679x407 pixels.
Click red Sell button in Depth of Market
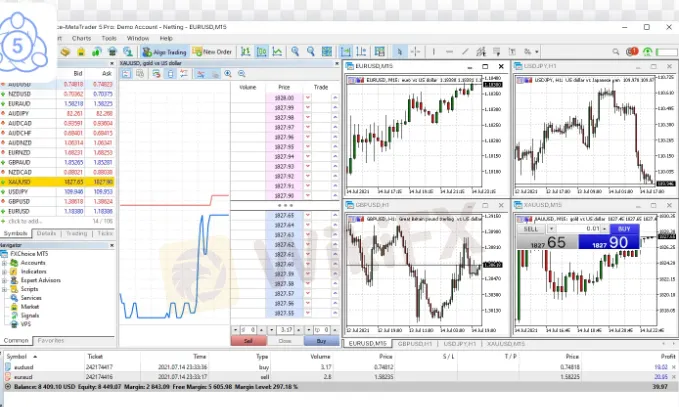click(249, 341)
